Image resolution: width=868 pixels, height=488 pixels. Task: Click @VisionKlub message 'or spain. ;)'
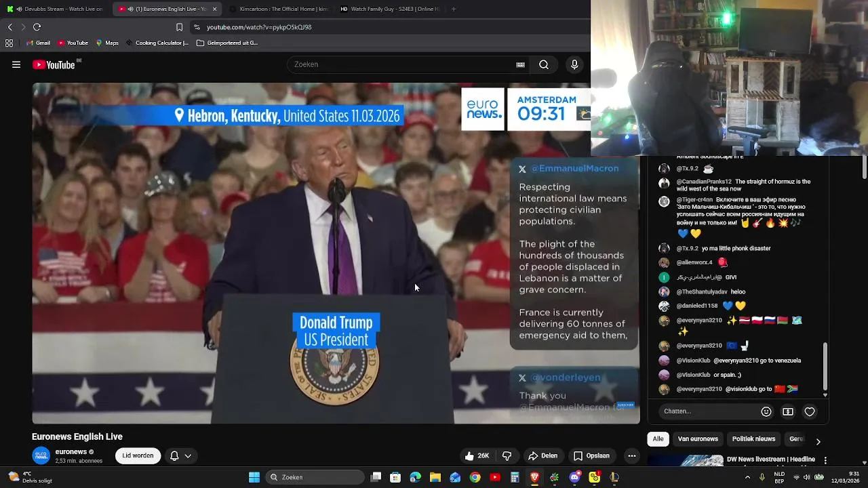(x=728, y=375)
